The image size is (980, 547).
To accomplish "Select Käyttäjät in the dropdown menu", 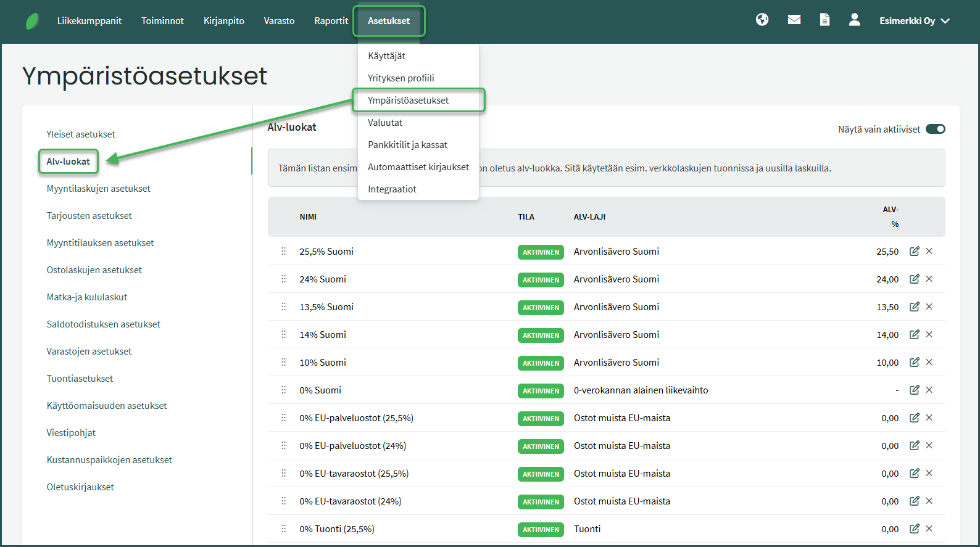I will click(x=386, y=56).
